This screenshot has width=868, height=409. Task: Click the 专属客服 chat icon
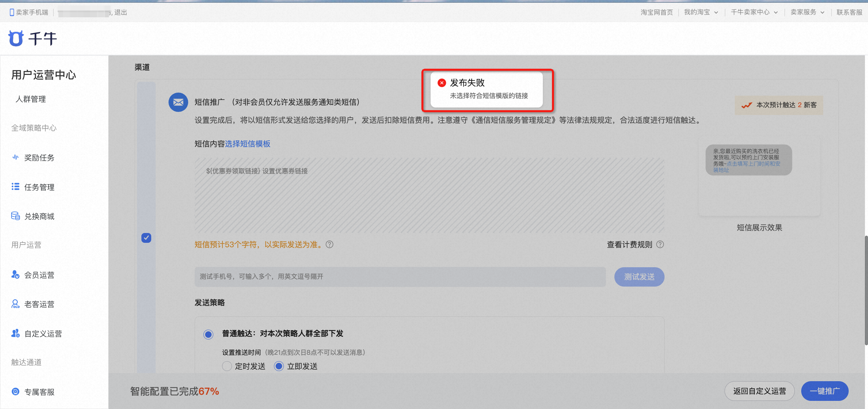pos(16,392)
